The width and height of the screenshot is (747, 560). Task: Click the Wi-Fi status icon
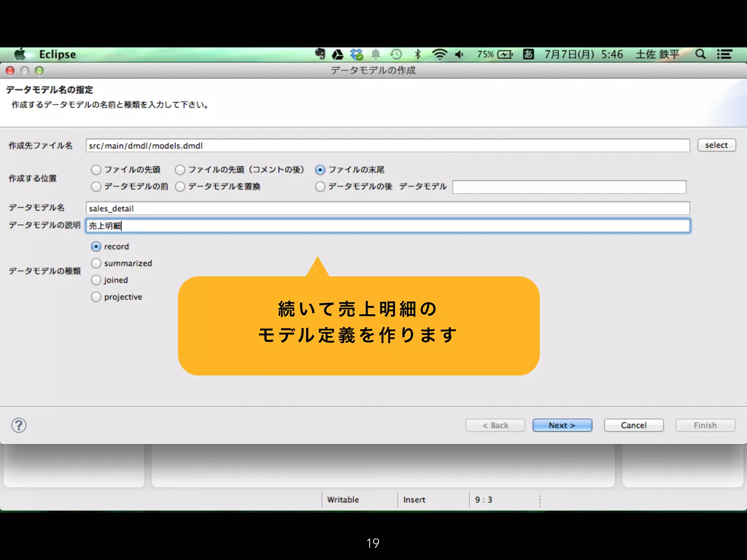(x=440, y=55)
